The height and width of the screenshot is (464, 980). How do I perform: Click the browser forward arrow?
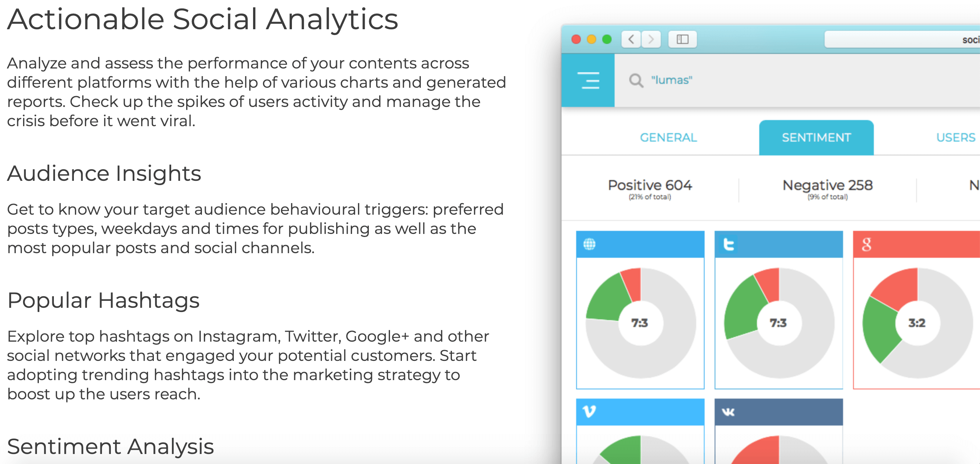click(651, 39)
